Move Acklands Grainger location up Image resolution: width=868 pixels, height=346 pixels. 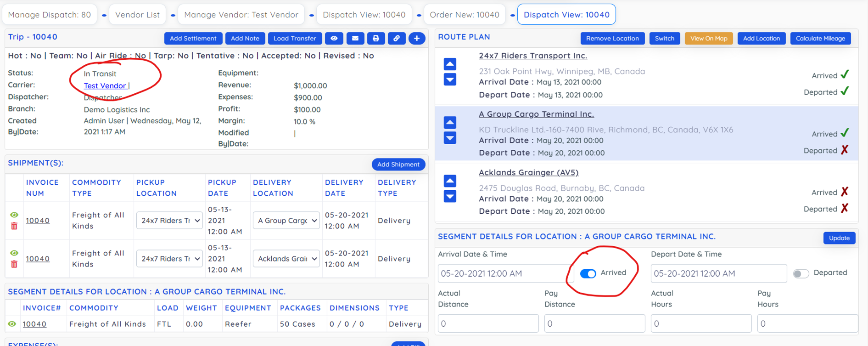(x=450, y=181)
